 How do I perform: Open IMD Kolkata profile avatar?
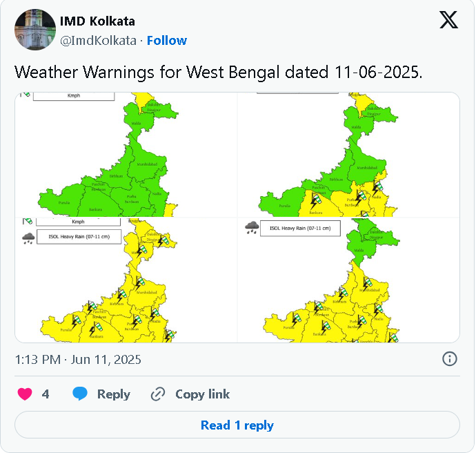(35, 30)
